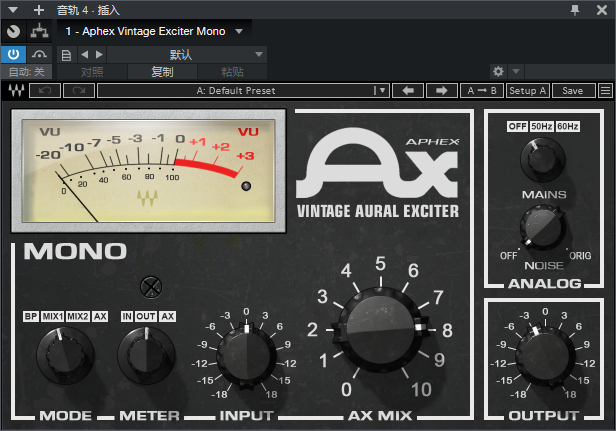Select AX mode label
This screenshot has width=616, height=431.
click(100, 316)
